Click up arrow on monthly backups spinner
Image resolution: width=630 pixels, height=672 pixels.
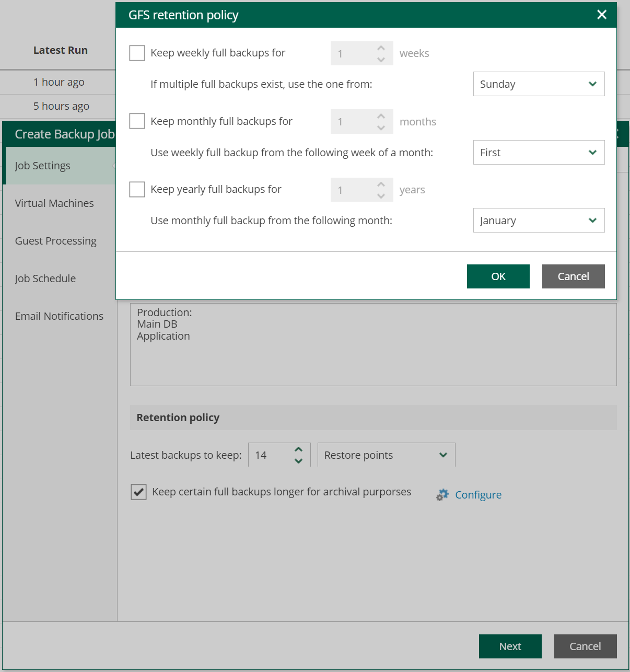click(381, 116)
